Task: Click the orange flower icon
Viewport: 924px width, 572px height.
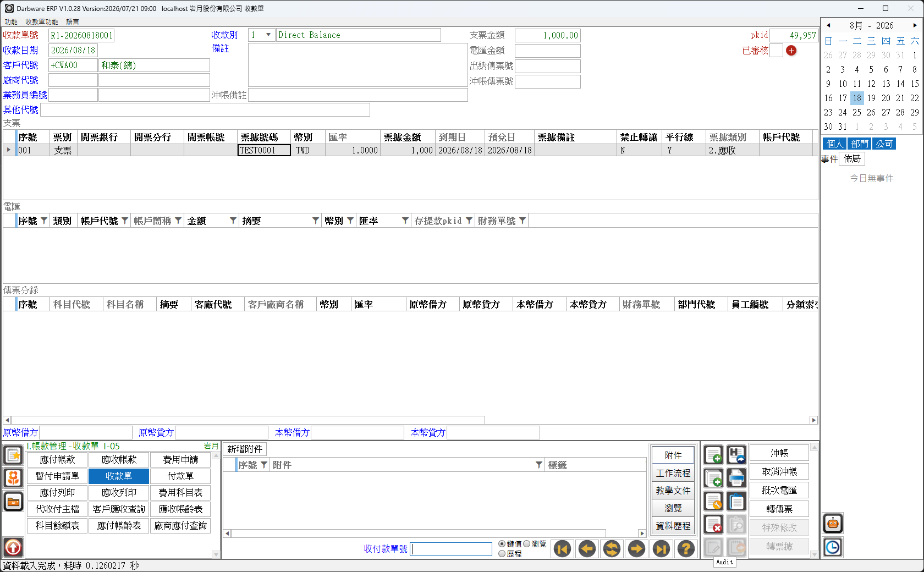Action: [13, 478]
